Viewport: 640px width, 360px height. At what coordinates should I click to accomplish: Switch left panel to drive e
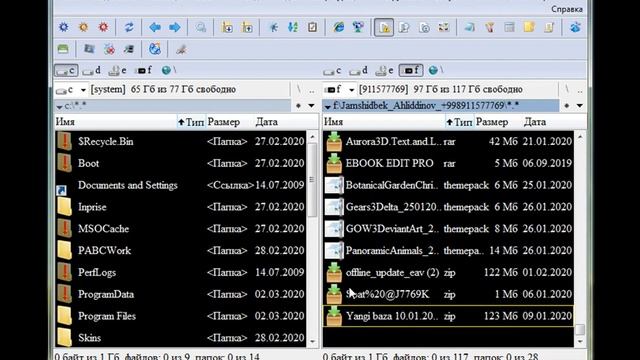coord(118,71)
